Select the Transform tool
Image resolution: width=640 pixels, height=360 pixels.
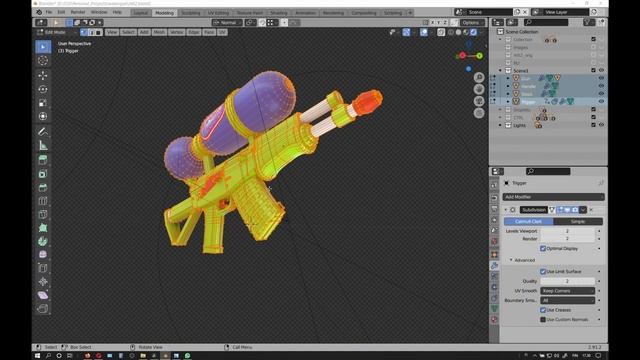coord(43,116)
